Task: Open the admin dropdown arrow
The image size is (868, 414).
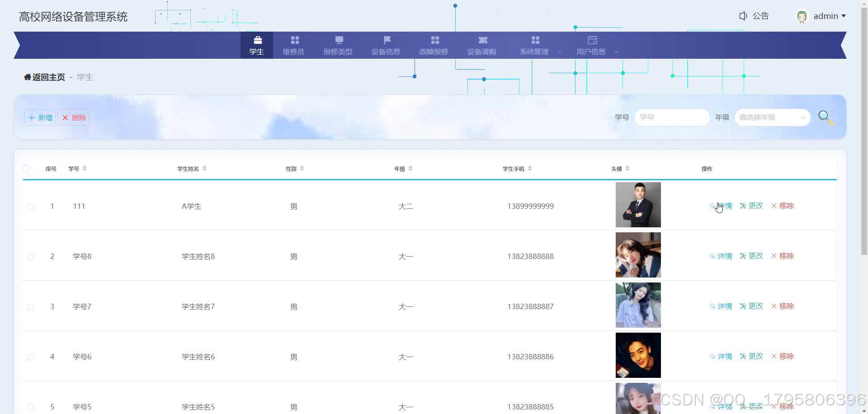Action: (x=843, y=16)
